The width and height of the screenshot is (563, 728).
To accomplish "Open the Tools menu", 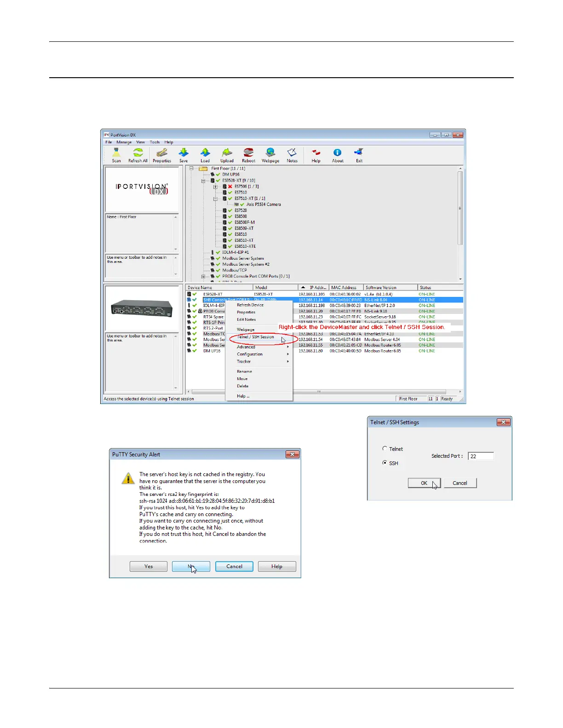I will pos(155,142).
